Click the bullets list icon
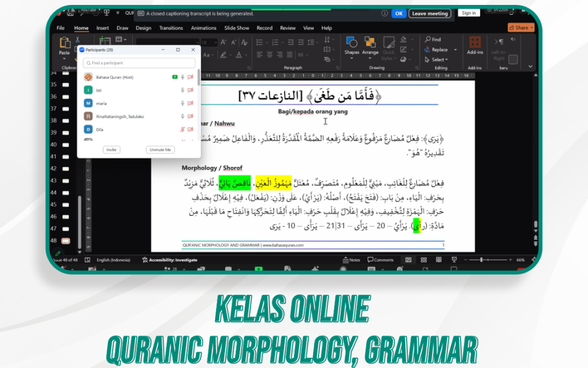Image resolution: width=588 pixels, height=368 pixels. point(260,43)
